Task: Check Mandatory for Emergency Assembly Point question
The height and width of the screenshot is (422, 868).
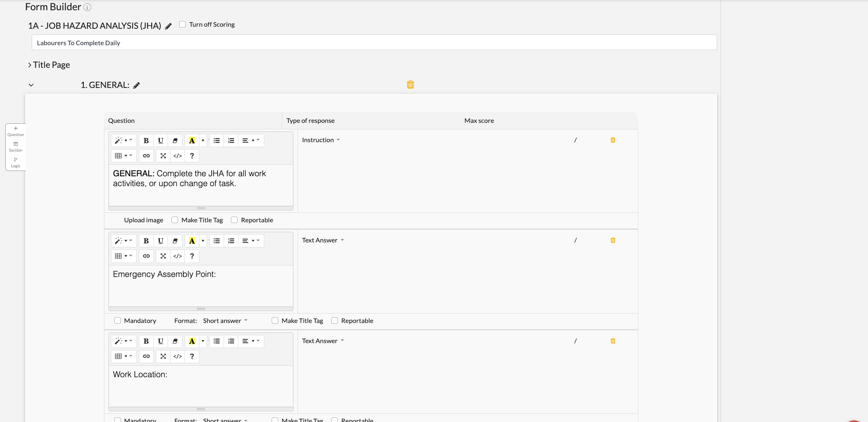Action: [x=118, y=321]
